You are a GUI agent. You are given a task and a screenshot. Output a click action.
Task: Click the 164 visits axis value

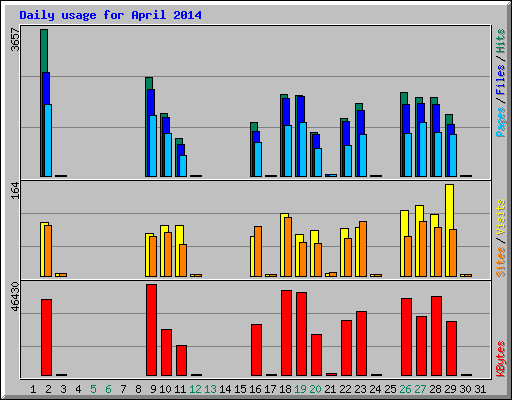tap(16, 191)
